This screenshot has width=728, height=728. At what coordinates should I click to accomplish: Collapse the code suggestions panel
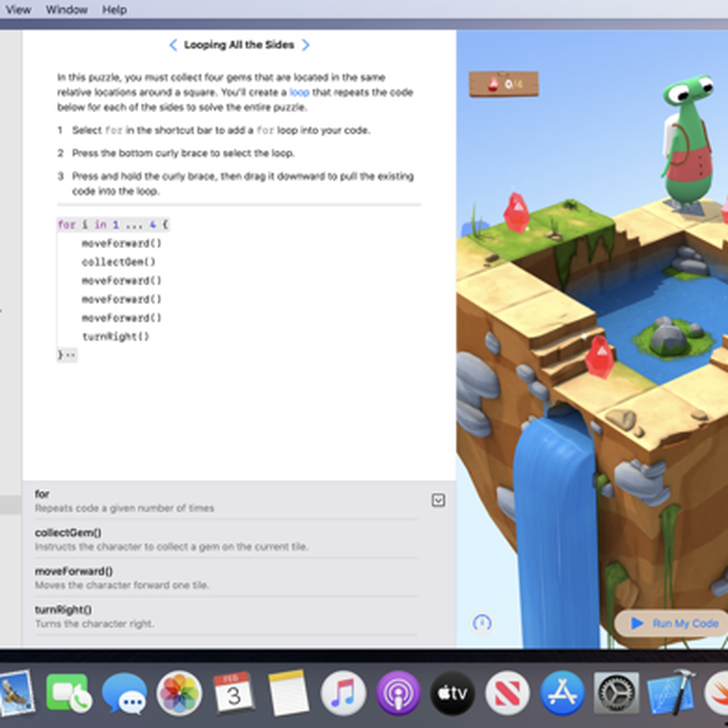438,500
